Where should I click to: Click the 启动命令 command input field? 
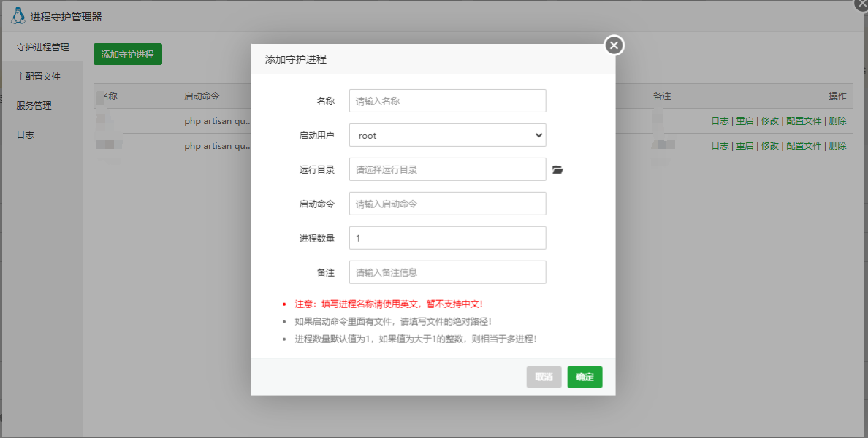click(447, 203)
